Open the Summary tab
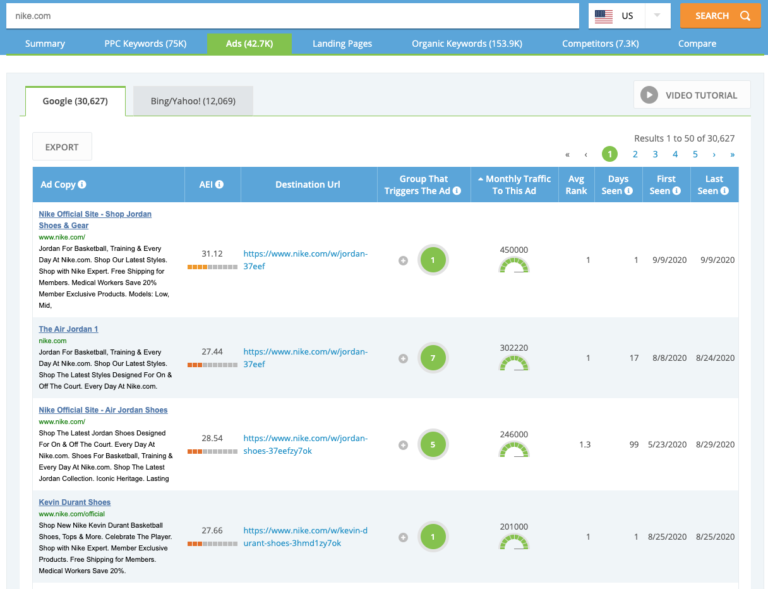 (45, 44)
